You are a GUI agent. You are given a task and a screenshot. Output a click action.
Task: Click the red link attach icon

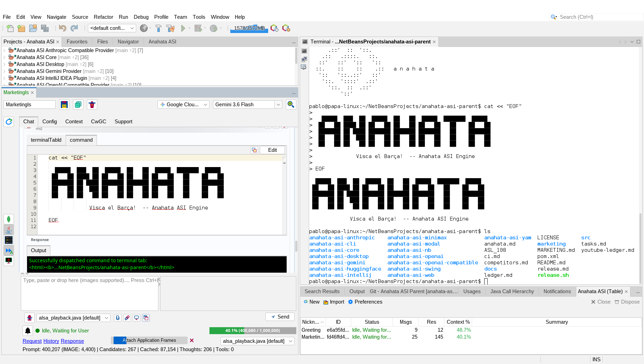127,318
